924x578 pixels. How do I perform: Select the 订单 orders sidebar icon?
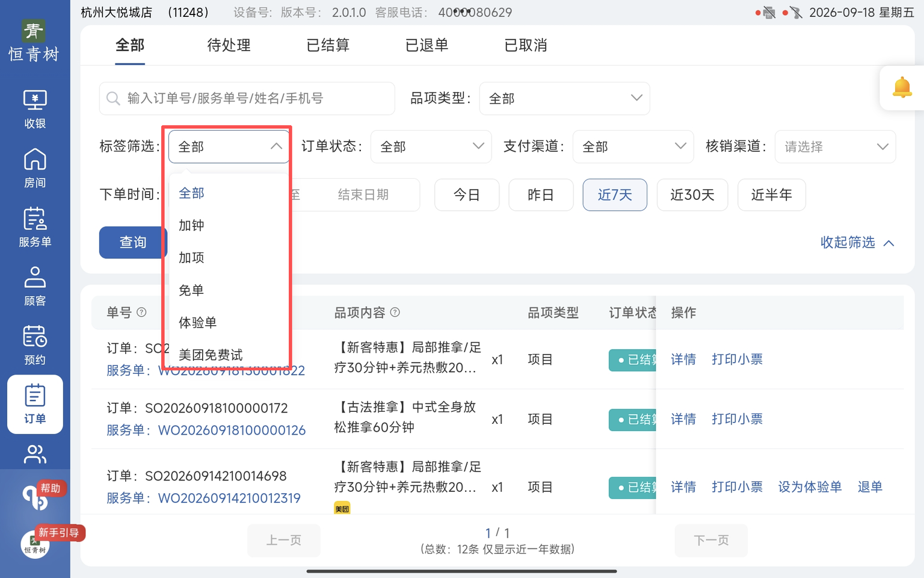coord(35,404)
